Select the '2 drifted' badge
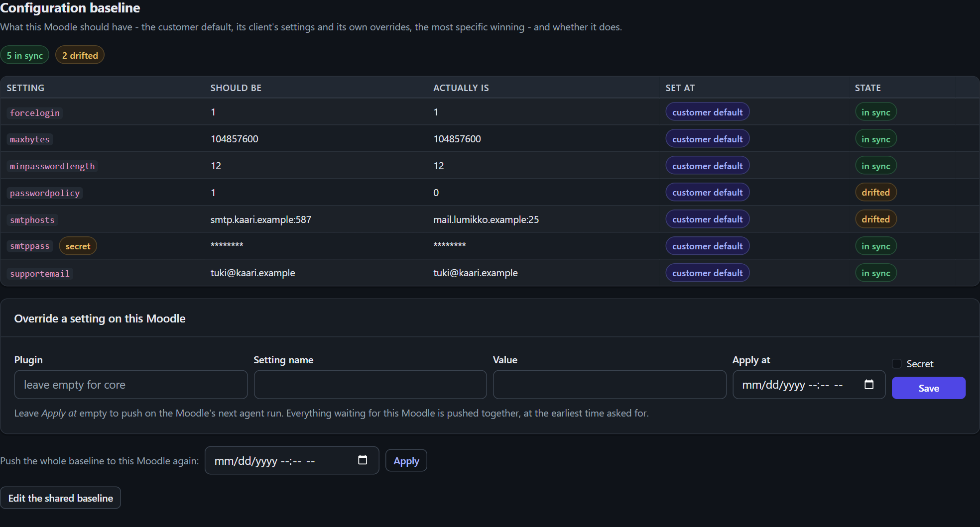Viewport: 980px width, 527px height. pyautogui.click(x=80, y=55)
